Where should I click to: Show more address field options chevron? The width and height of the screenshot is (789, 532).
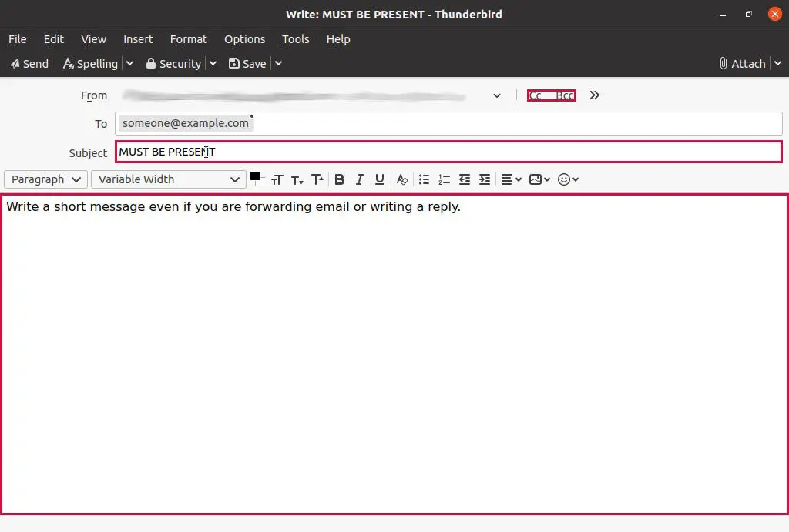595,95
